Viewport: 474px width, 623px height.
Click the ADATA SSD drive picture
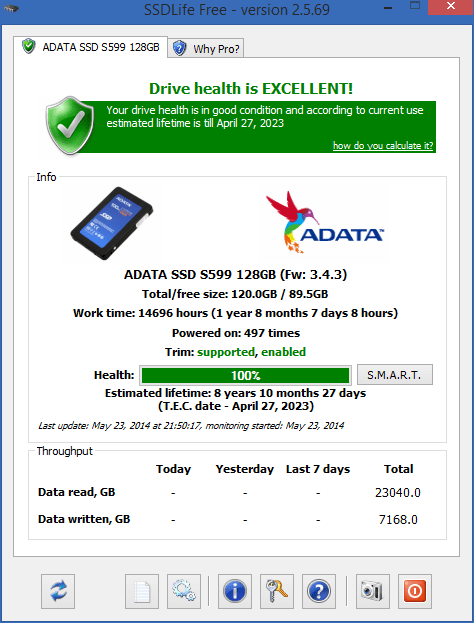tap(112, 223)
